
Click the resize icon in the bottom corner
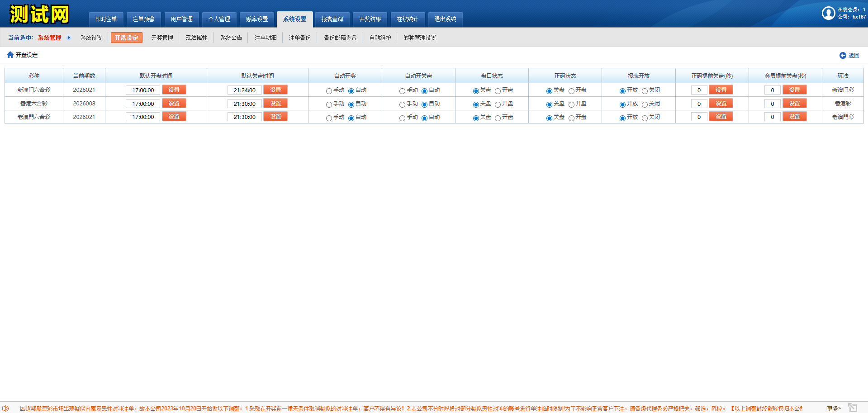point(853,408)
